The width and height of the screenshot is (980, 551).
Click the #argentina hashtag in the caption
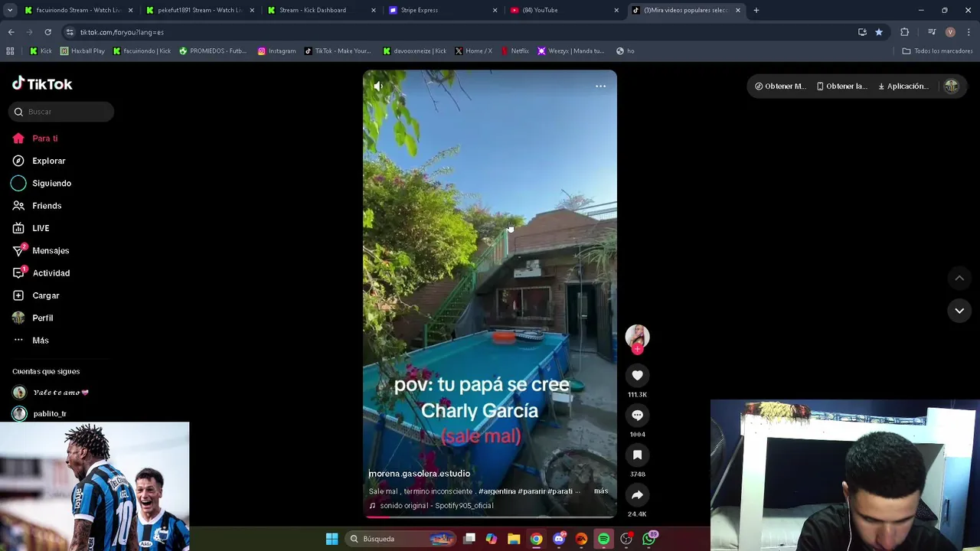coord(497,491)
